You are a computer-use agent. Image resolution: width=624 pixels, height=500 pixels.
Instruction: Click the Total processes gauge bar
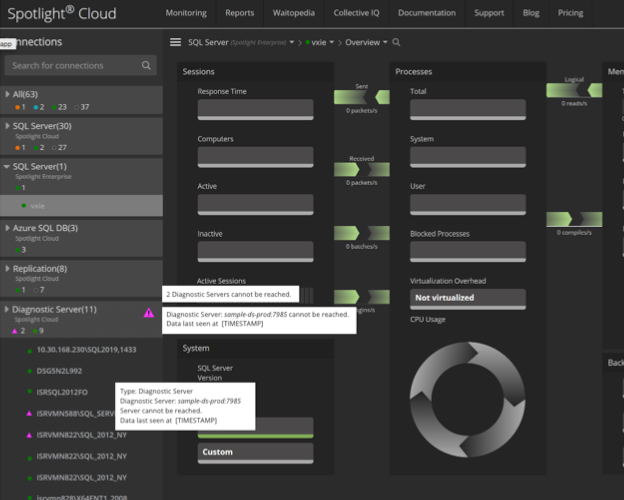point(468,109)
